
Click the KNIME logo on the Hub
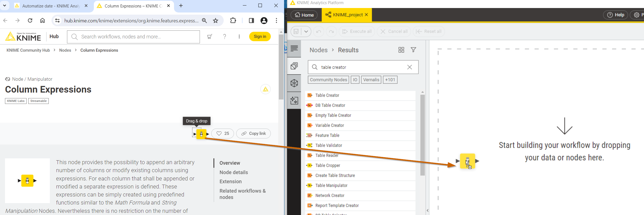pyautogui.click(x=23, y=36)
